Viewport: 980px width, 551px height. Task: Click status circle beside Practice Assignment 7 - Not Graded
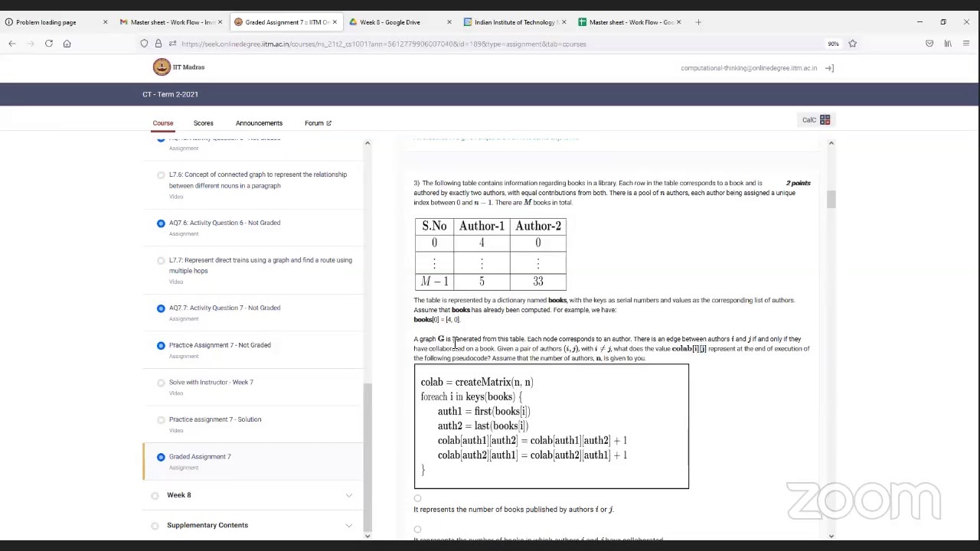coord(161,346)
